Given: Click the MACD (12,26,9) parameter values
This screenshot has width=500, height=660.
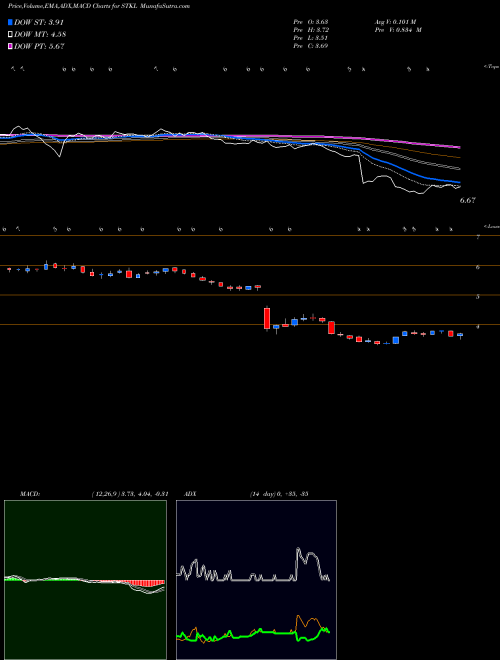Looking at the screenshot, I should (x=130, y=494).
